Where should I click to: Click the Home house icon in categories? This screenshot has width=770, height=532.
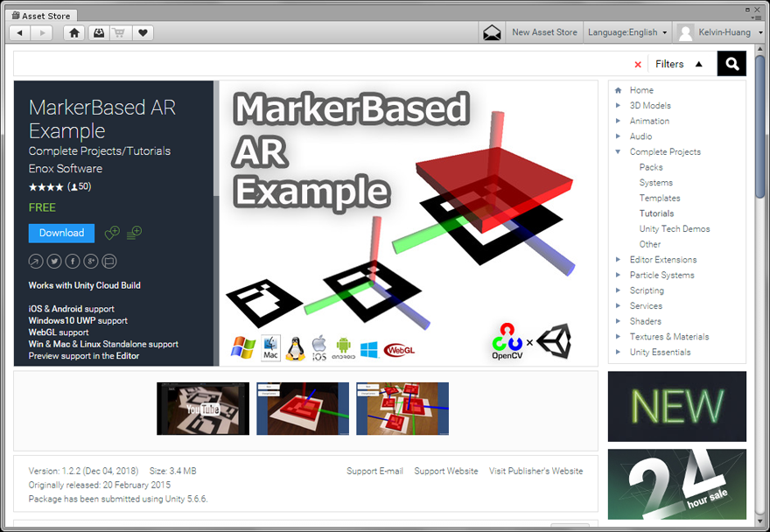[619, 90]
